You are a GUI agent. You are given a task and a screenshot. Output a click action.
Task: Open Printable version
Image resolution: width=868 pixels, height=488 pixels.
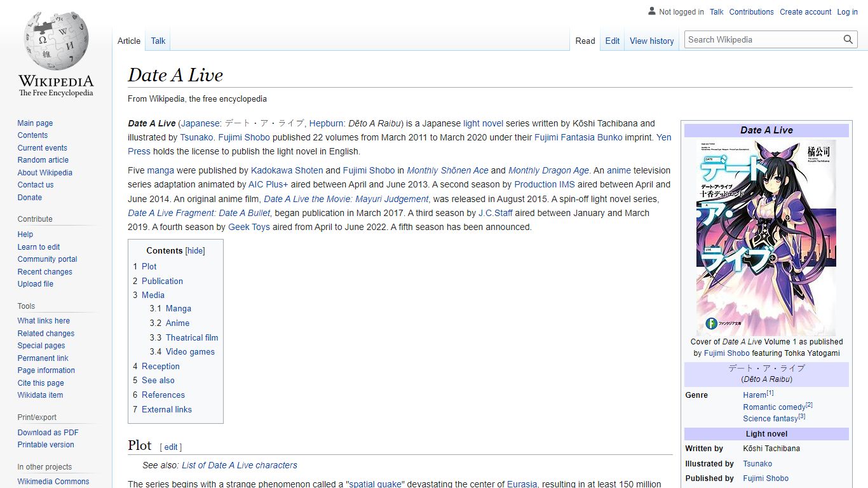click(46, 445)
